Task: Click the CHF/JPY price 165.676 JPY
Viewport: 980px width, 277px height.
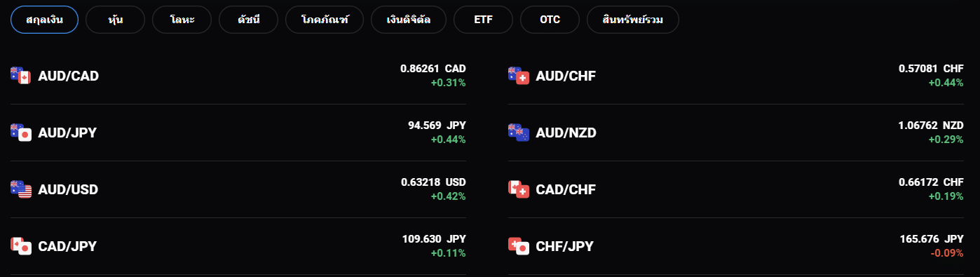Action: coord(932,239)
